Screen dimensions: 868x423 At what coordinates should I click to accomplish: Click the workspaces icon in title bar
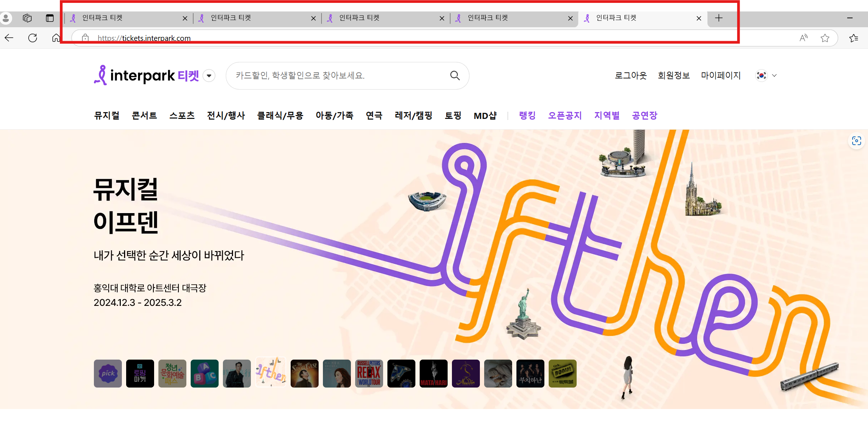click(x=27, y=18)
